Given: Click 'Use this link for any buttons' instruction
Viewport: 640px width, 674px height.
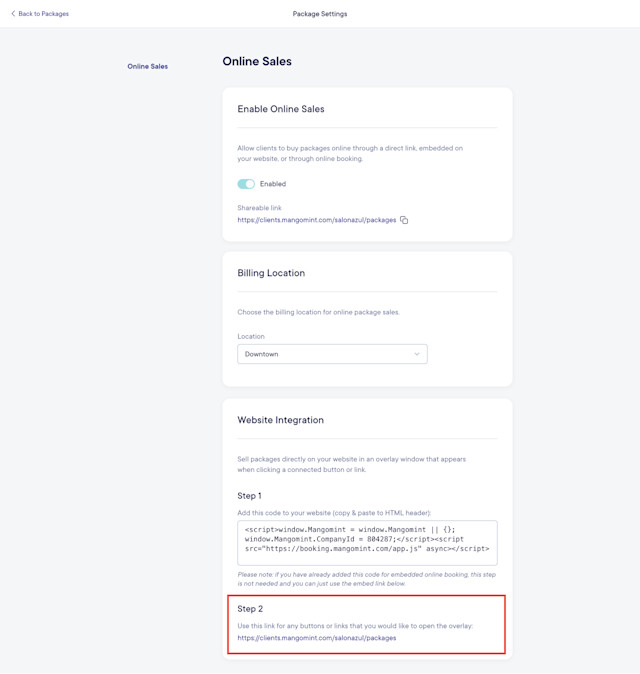Looking at the screenshot, I should (355, 626).
